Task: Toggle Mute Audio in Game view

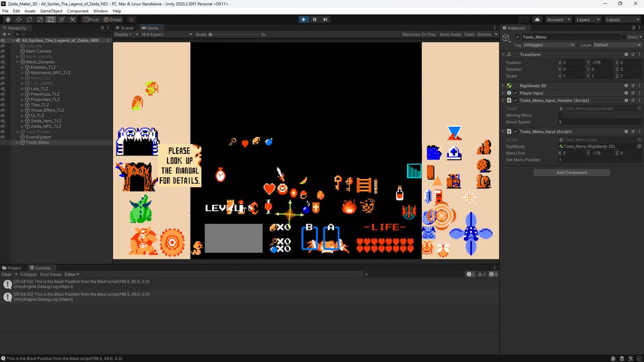Action: point(450,34)
